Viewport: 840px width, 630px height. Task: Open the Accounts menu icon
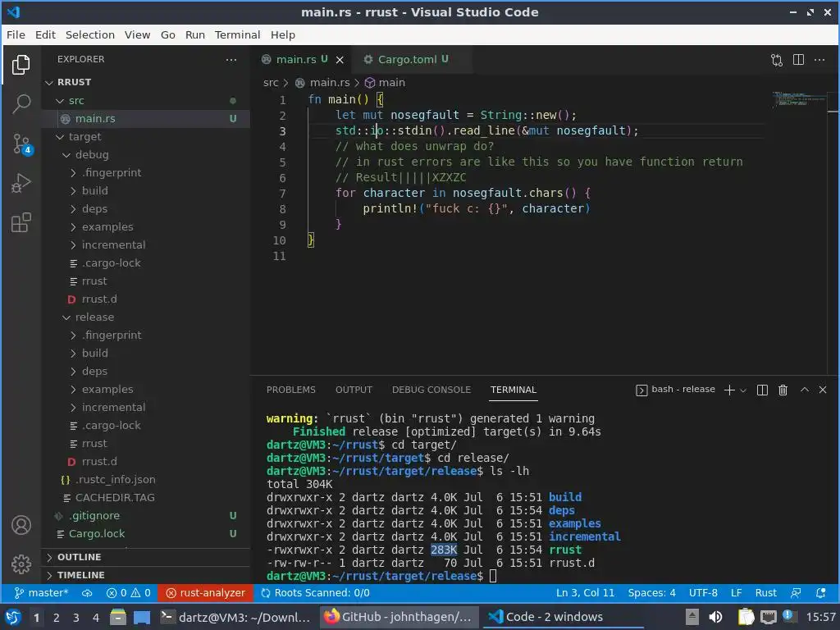click(21, 525)
